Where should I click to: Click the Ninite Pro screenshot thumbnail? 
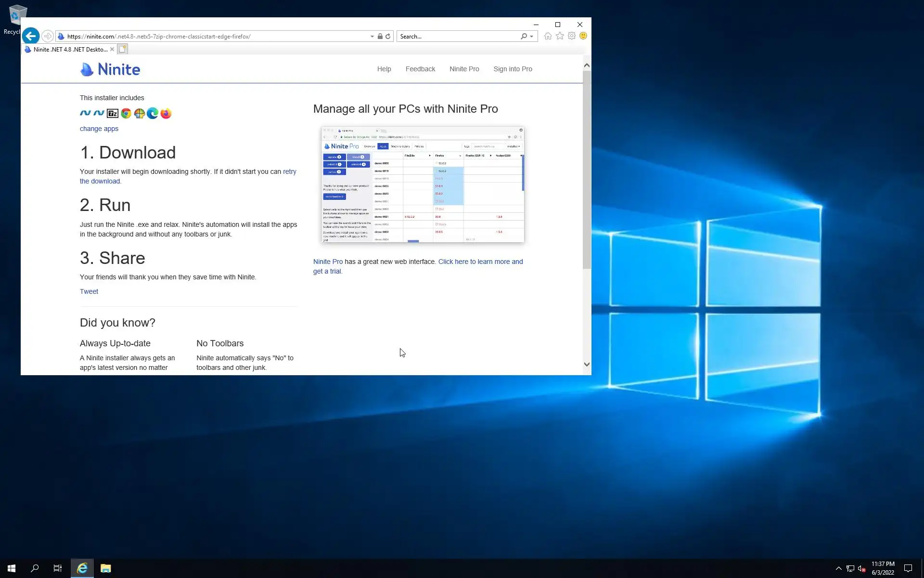(423, 184)
